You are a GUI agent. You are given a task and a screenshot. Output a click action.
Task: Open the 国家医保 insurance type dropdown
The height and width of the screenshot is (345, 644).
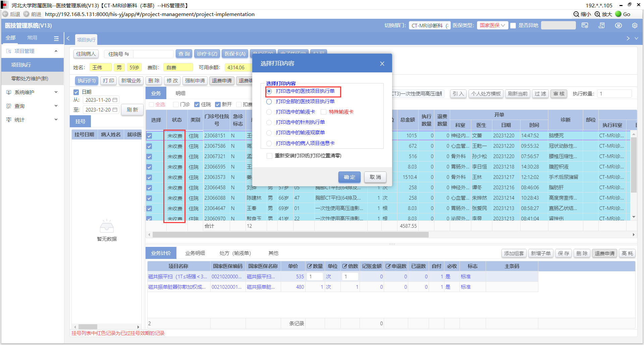pyautogui.click(x=492, y=25)
